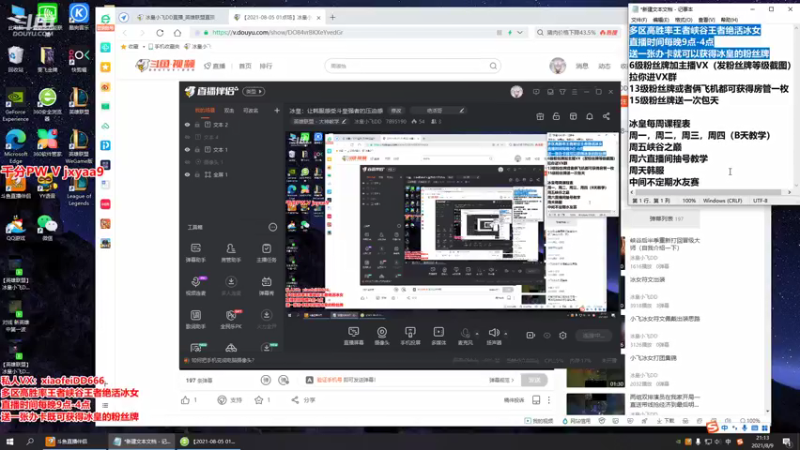Toggle visibility of the 文本 1 source

(187, 149)
